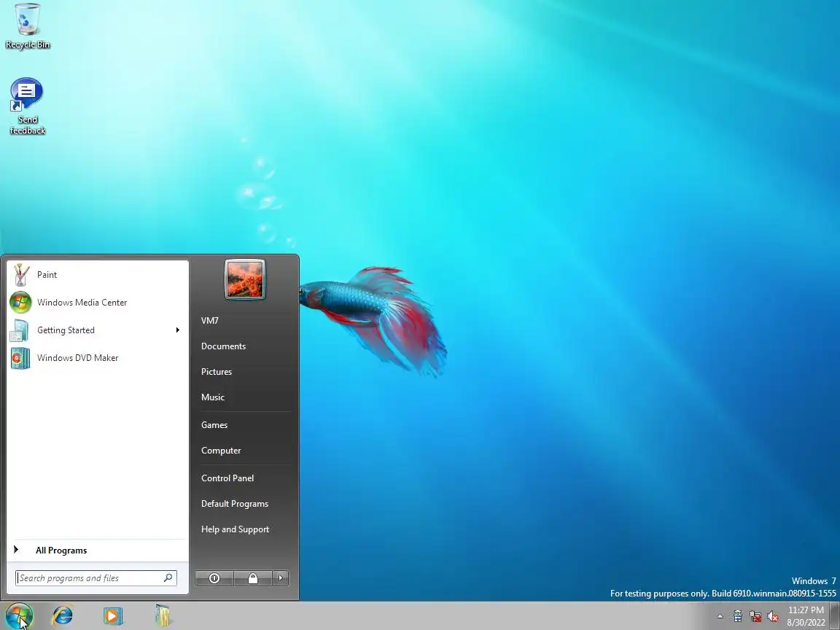Click the muted volume tray icon
The width and height of the screenshot is (840, 630).
(772, 617)
